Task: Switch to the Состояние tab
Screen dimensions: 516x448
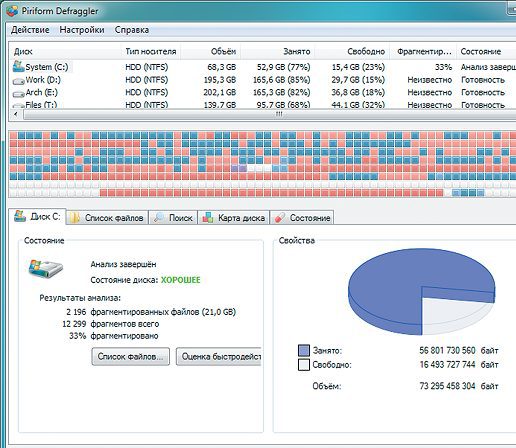Action: (x=301, y=218)
